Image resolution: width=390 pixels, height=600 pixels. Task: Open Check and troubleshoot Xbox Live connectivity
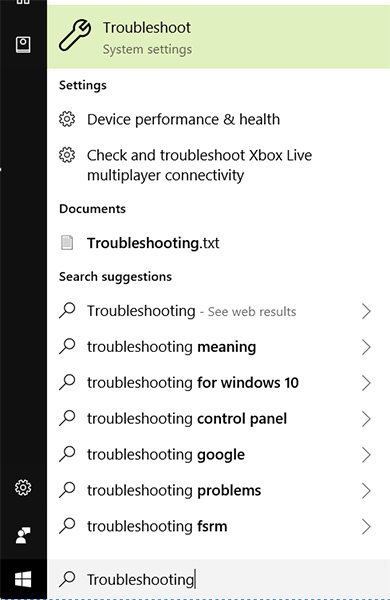click(x=219, y=165)
